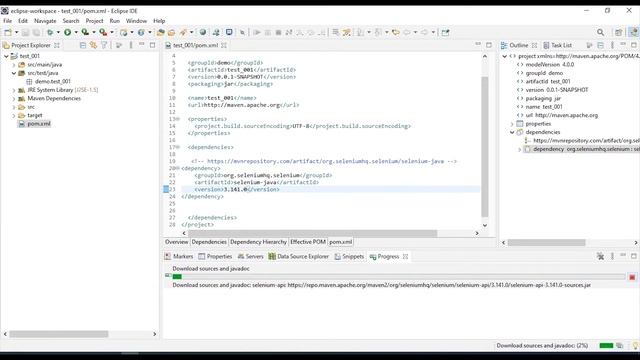The width and height of the screenshot is (640, 360).
Task: Expand target folder in Project Explorer
Action: 14,116
